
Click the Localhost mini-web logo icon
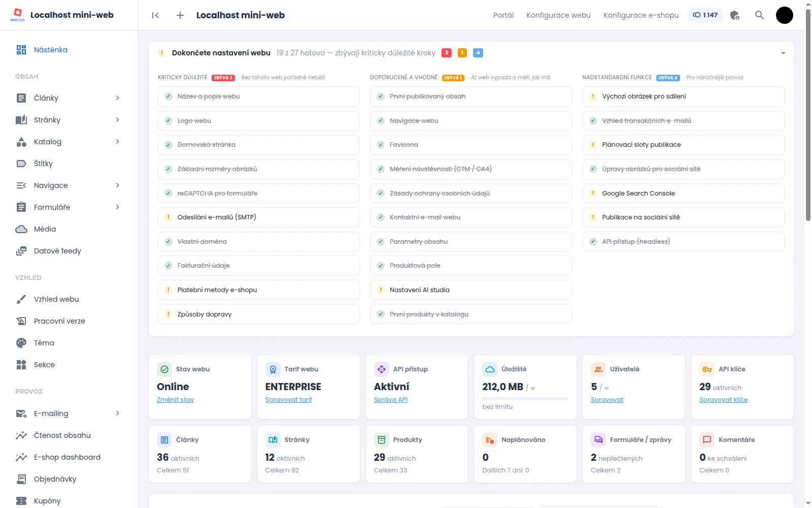pos(17,15)
